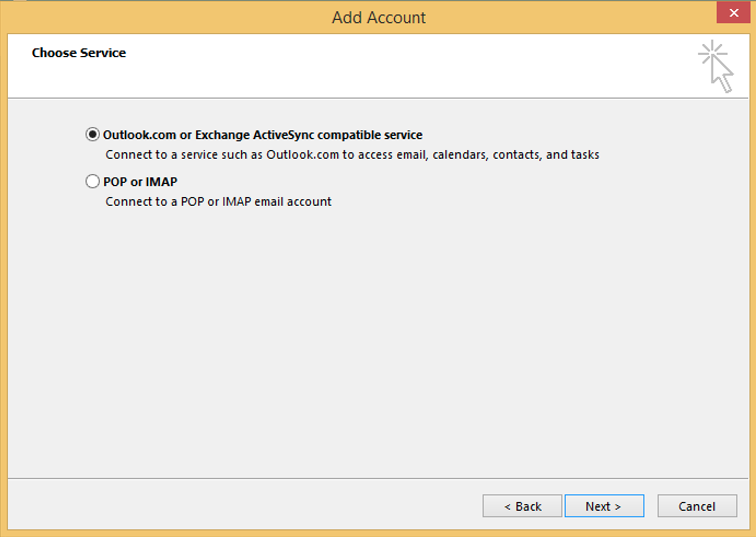
Task: Click the 'Connect to a POP or IMAP email account' description
Action: click(x=218, y=202)
